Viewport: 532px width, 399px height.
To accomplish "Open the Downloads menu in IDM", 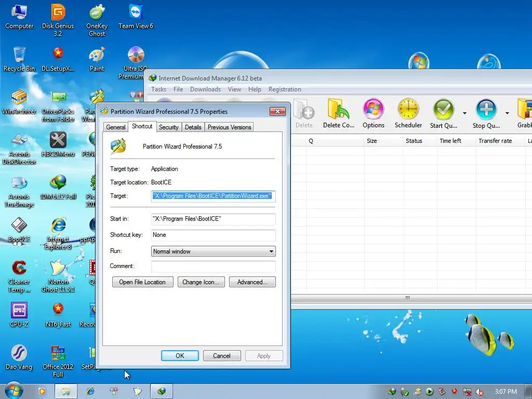I will tap(205, 89).
